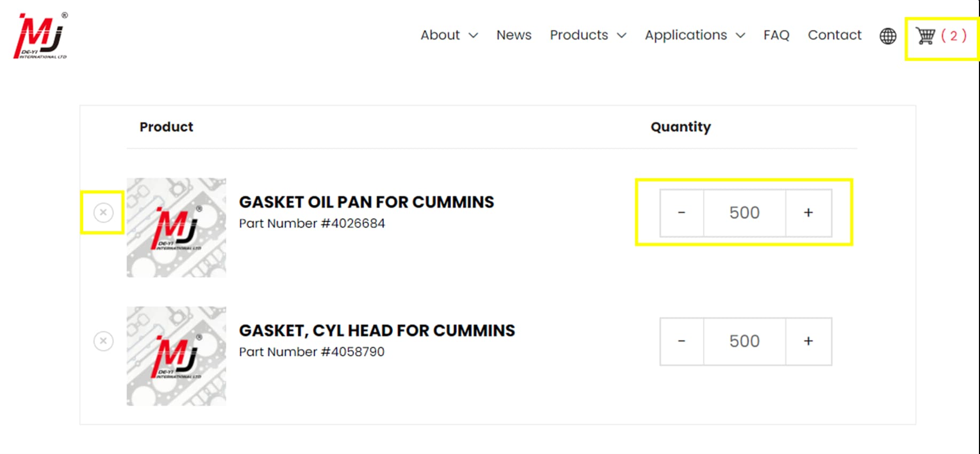Click the globe language icon

pyautogui.click(x=887, y=36)
